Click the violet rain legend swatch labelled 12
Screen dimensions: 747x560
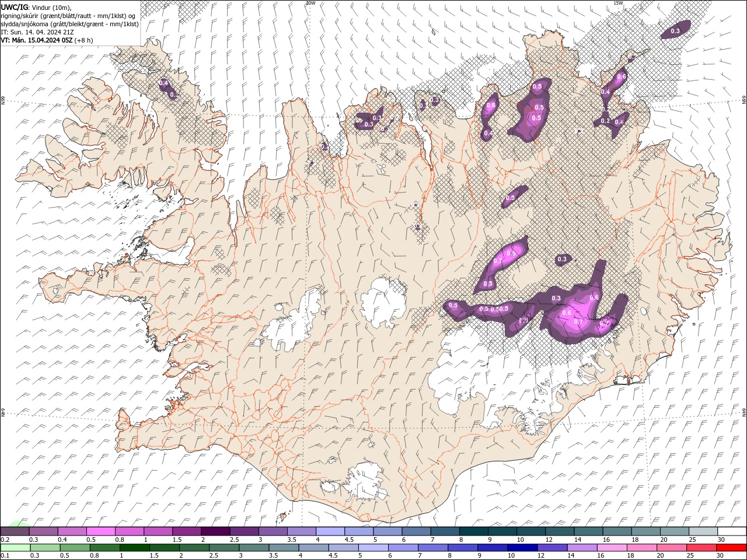551,548
